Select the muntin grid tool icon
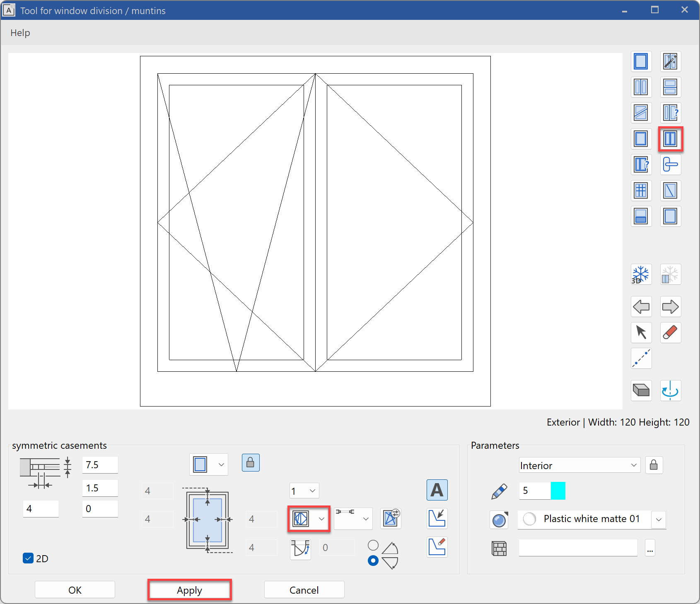Image resolution: width=700 pixels, height=604 pixels. pyautogui.click(x=641, y=190)
